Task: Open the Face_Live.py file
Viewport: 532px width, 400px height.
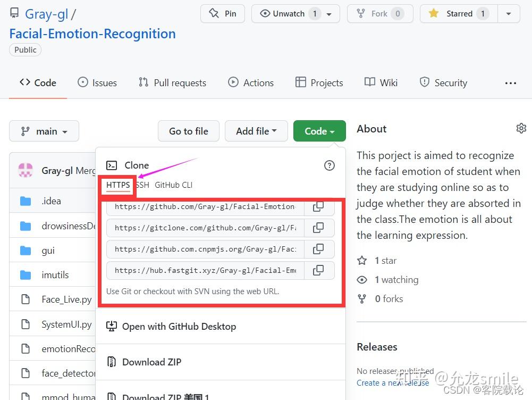Action: (66, 299)
